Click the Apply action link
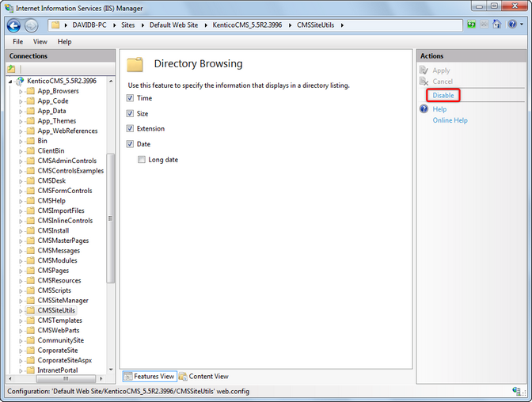The height and width of the screenshot is (402, 532). click(x=441, y=70)
